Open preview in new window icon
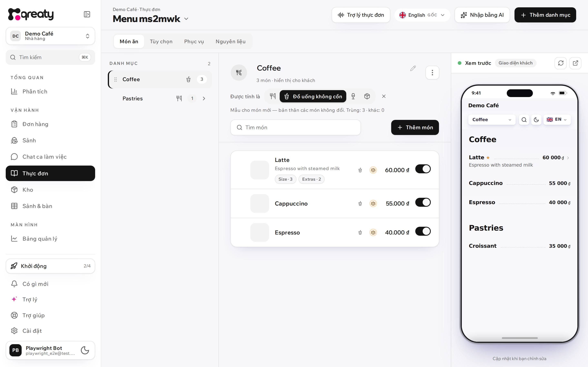 coord(575,63)
